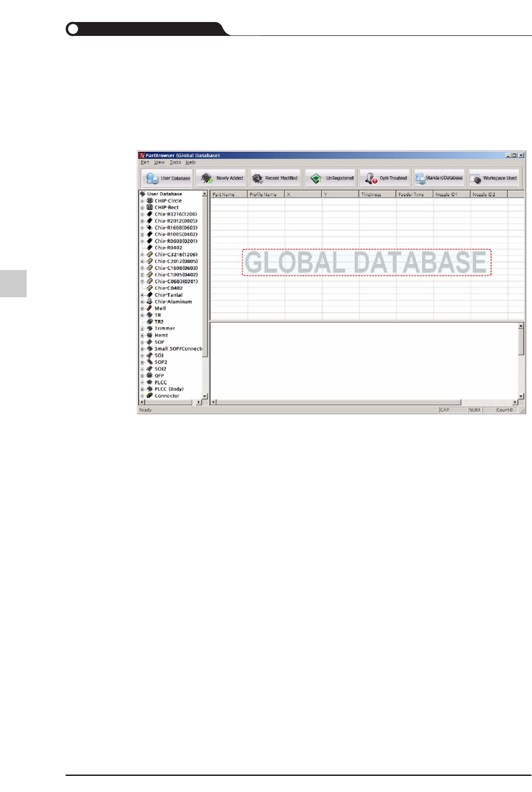Open the User Database toolbar view
The image size is (532, 792).
[x=167, y=178]
